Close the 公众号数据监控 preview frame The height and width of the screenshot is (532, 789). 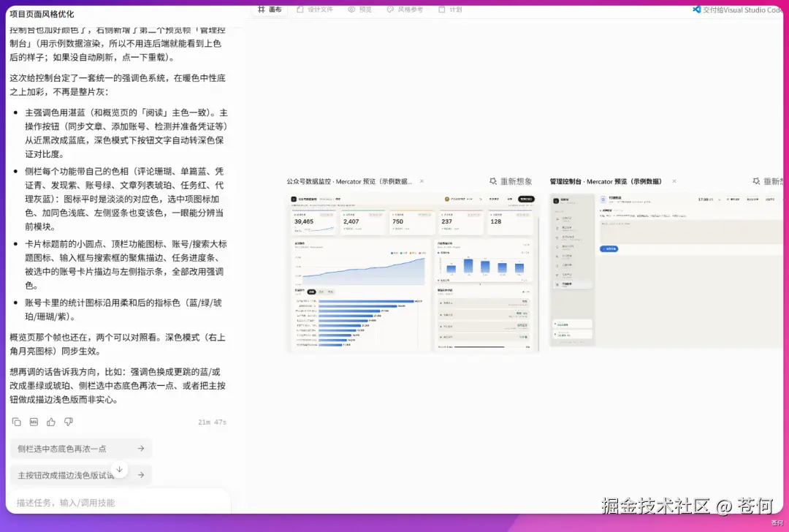pyautogui.click(x=422, y=181)
